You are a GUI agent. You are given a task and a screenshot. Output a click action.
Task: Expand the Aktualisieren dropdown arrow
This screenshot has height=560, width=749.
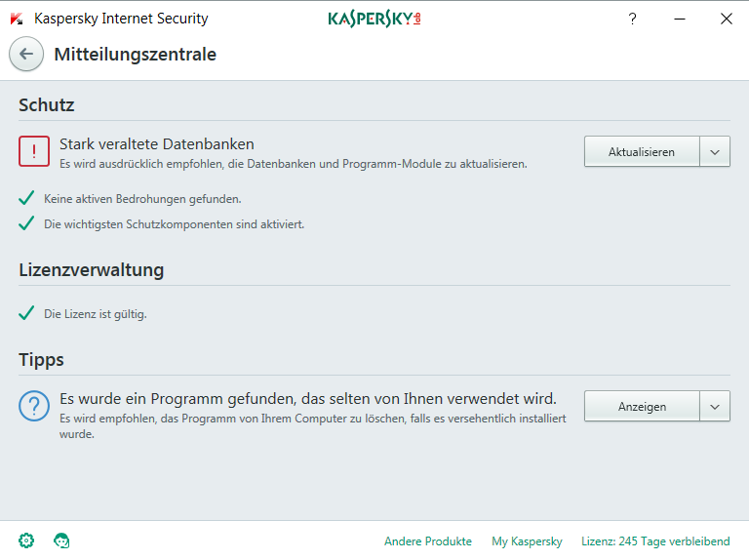click(x=715, y=151)
